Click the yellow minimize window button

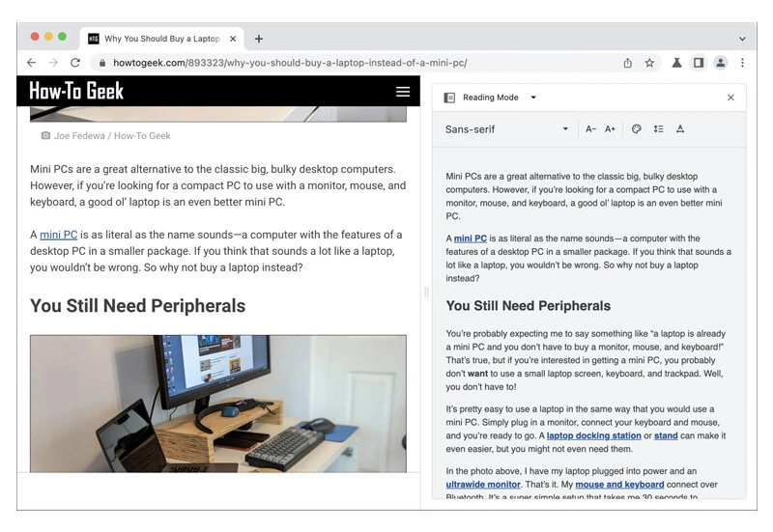pyautogui.click(x=48, y=37)
